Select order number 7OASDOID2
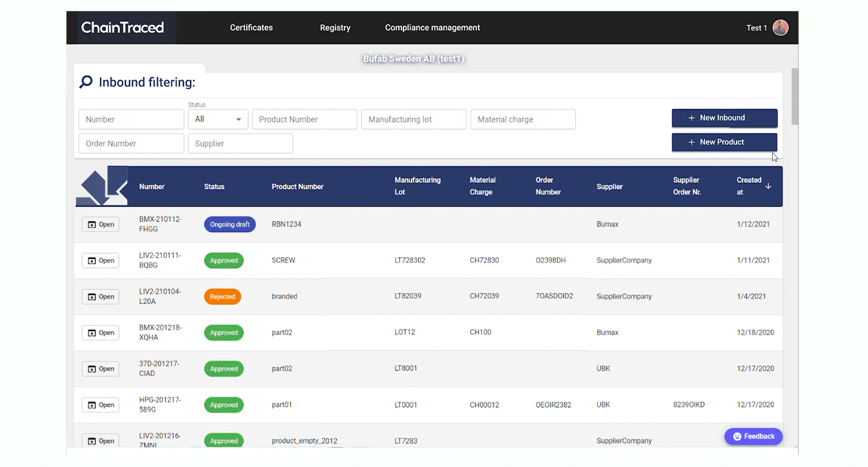This screenshot has height=467, width=868. click(x=554, y=296)
